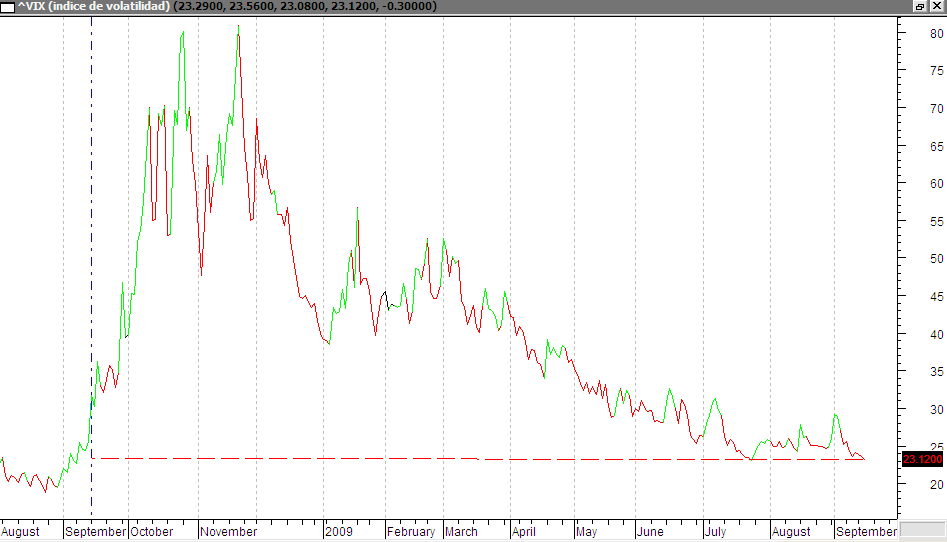The image size is (947, 542).
Task: Click the 75 value on price axis
Action: point(936,71)
